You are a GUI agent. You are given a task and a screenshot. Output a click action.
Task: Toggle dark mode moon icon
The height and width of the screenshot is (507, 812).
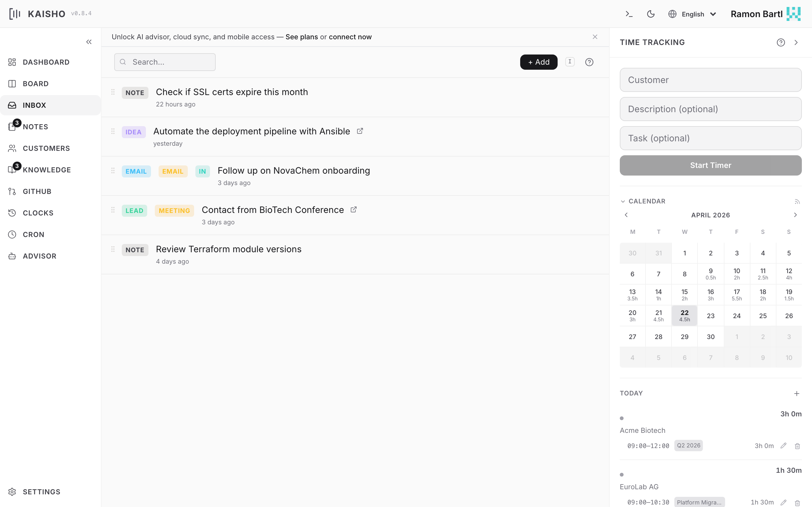click(x=651, y=14)
